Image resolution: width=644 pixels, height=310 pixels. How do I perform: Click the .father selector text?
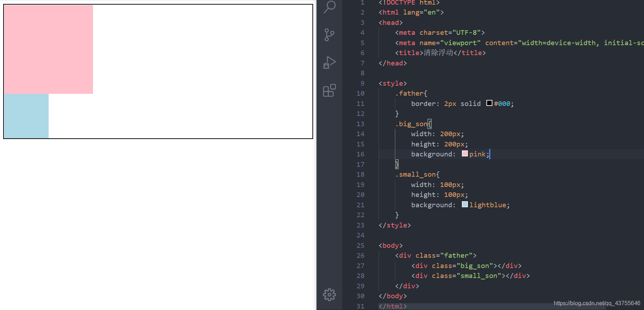pos(409,93)
